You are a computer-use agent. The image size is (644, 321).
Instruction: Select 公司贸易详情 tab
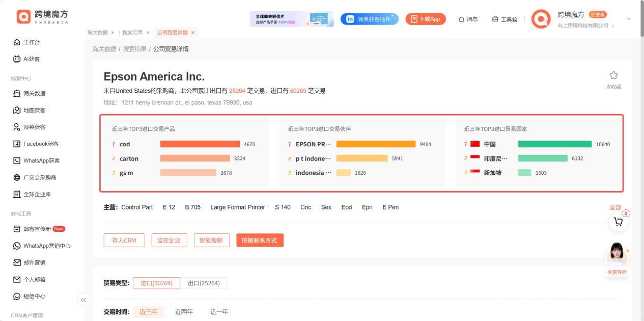pos(172,33)
